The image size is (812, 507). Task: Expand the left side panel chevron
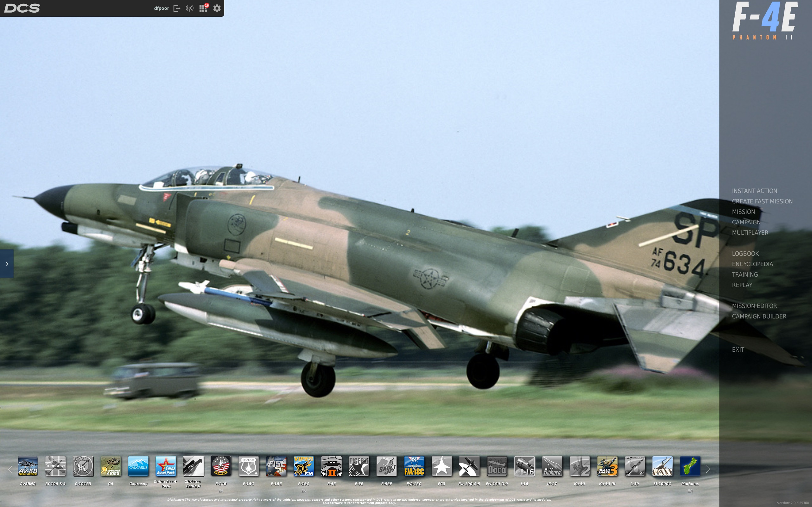tap(7, 264)
